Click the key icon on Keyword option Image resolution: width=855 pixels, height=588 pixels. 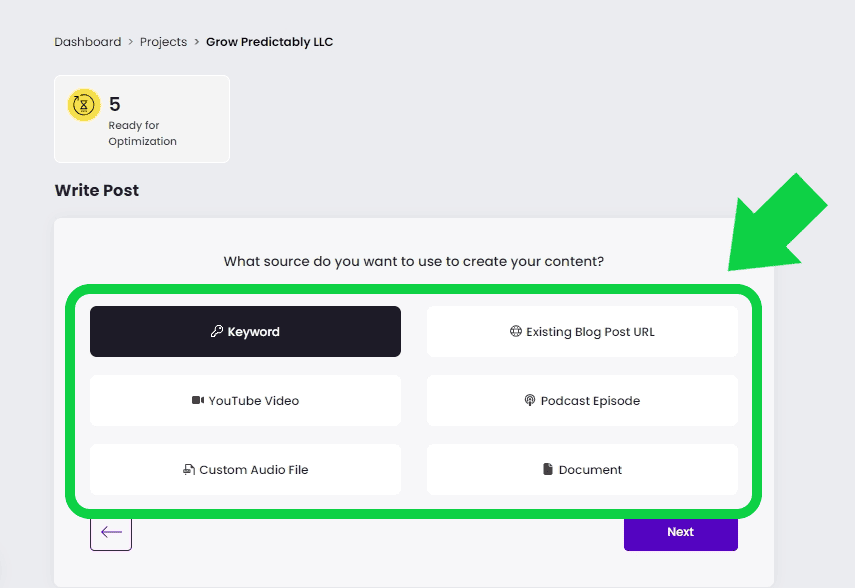[x=216, y=331]
